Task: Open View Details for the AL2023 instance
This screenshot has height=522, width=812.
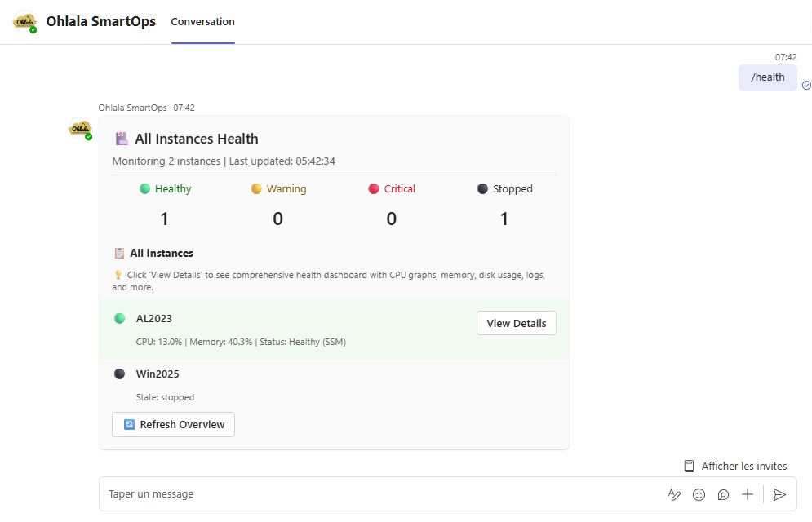Action: pyautogui.click(x=516, y=323)
